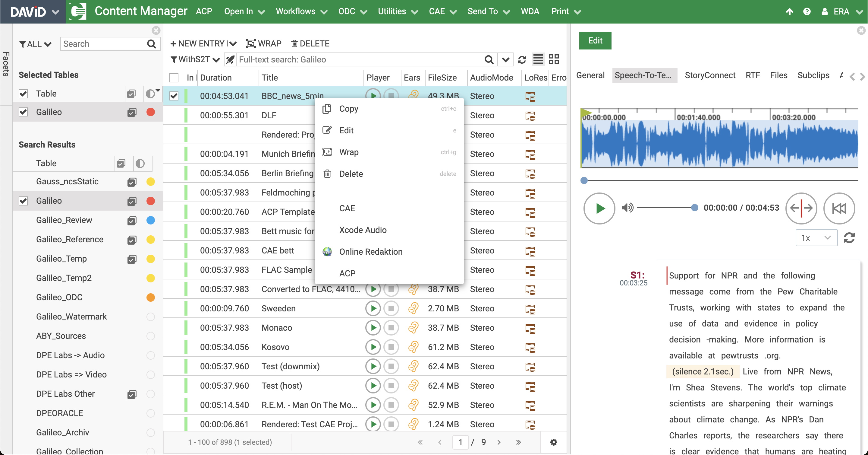This screenshot has width=868, height=455.
Task: Switch search results to grid view
Action: 554,59
